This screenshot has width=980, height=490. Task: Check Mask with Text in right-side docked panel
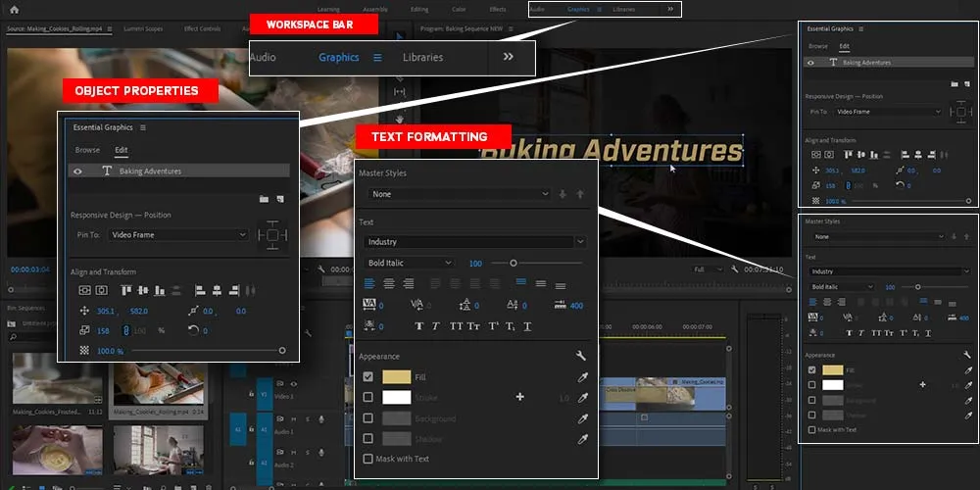(x=811, y=430)
